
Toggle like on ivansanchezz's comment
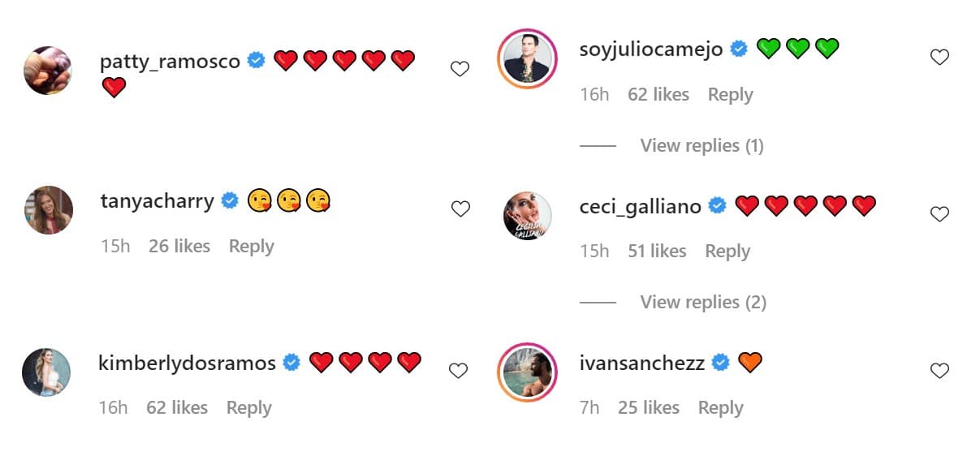tap(939, 371)
